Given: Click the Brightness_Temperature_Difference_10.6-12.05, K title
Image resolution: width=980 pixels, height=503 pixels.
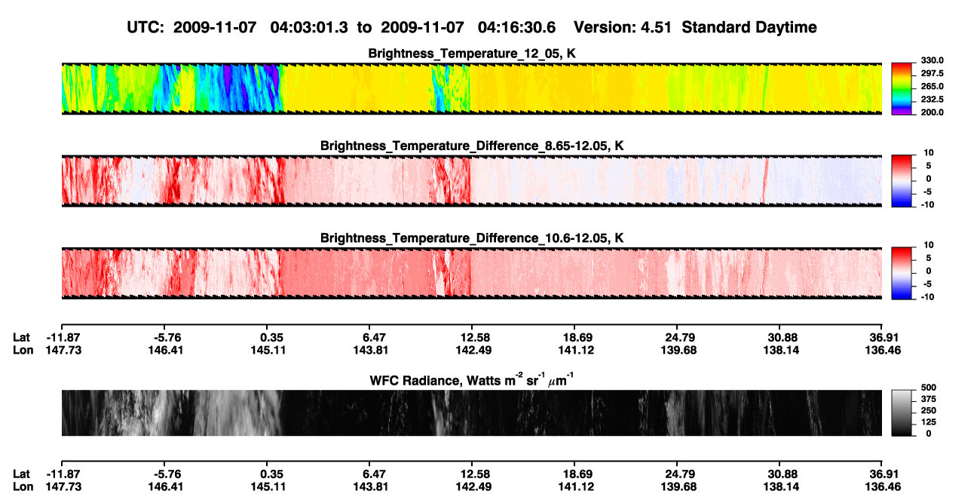Looking at the screenshot, I should (472, 238).
